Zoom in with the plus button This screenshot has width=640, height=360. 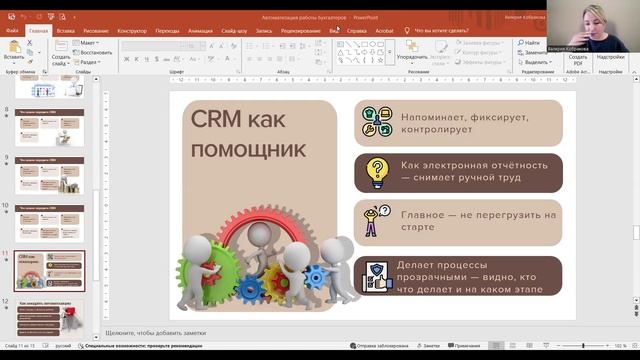[x=608, y=346]
